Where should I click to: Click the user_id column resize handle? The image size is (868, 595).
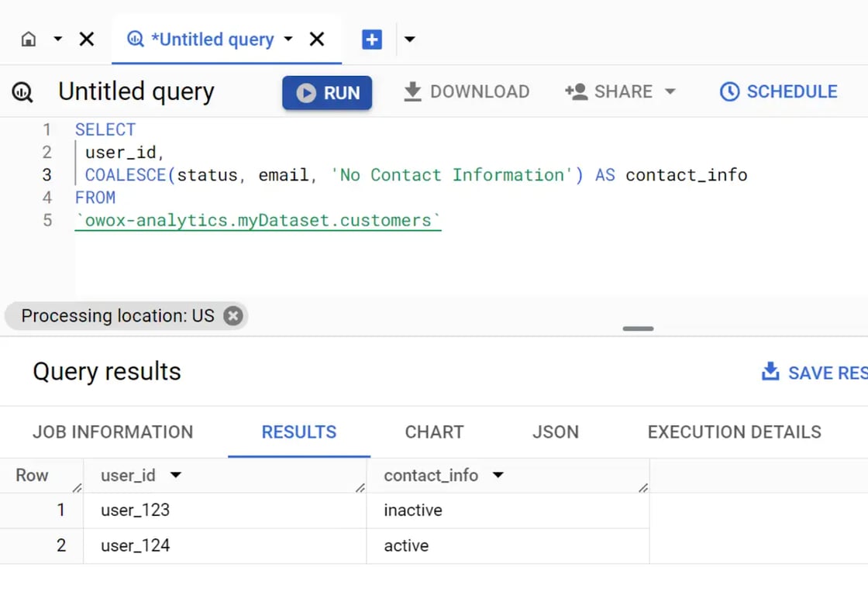tap(360, 488)
